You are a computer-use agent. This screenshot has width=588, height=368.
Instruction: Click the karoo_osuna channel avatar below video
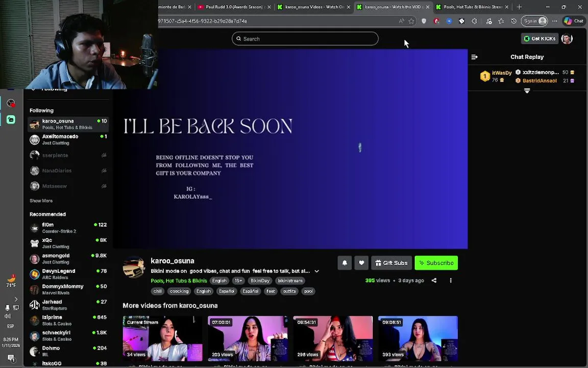(x=134, y=267)
